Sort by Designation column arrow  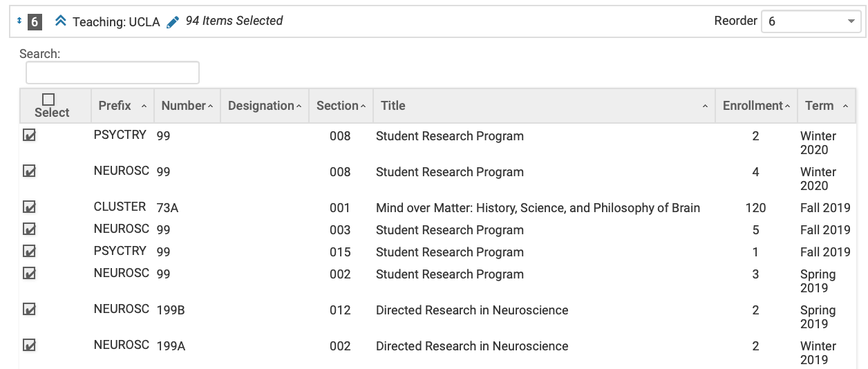tap(299, 106)
